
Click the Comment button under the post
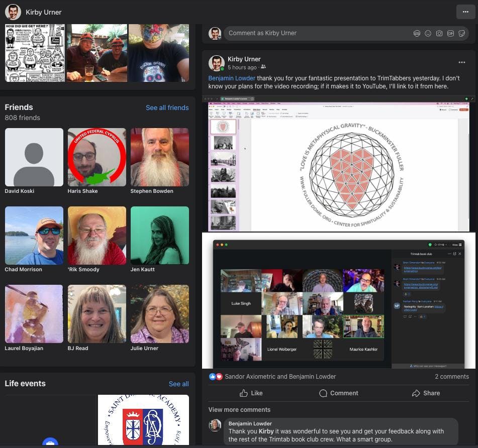(x=339, y=393)
